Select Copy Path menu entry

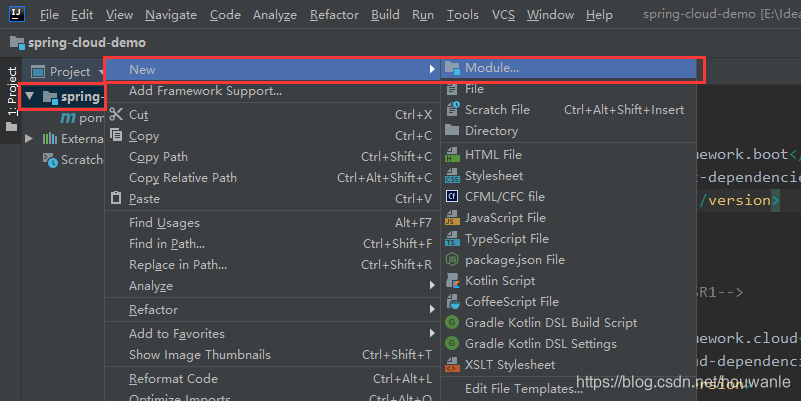[273, 157]
